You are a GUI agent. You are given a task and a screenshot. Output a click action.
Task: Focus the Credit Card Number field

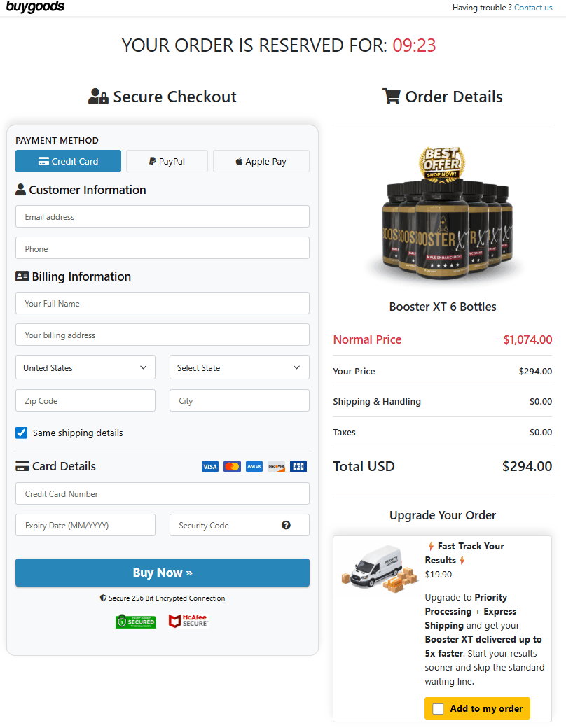coord(163,493)
